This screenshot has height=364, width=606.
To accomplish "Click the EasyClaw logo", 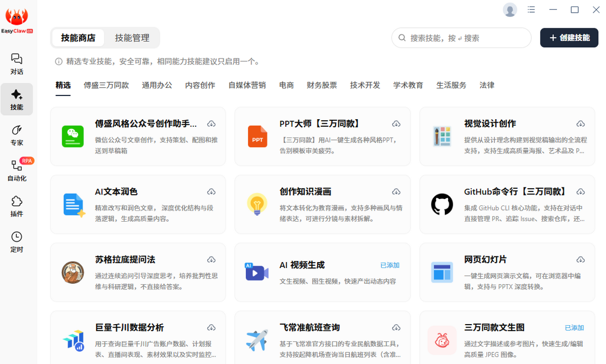I will [x=17, y=21].
